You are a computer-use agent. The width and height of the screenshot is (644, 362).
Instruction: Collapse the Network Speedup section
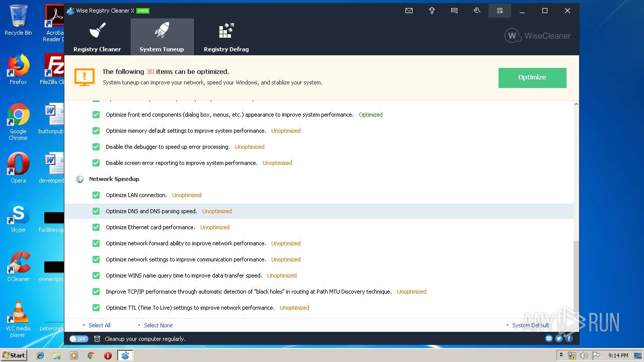coord(114,179)
